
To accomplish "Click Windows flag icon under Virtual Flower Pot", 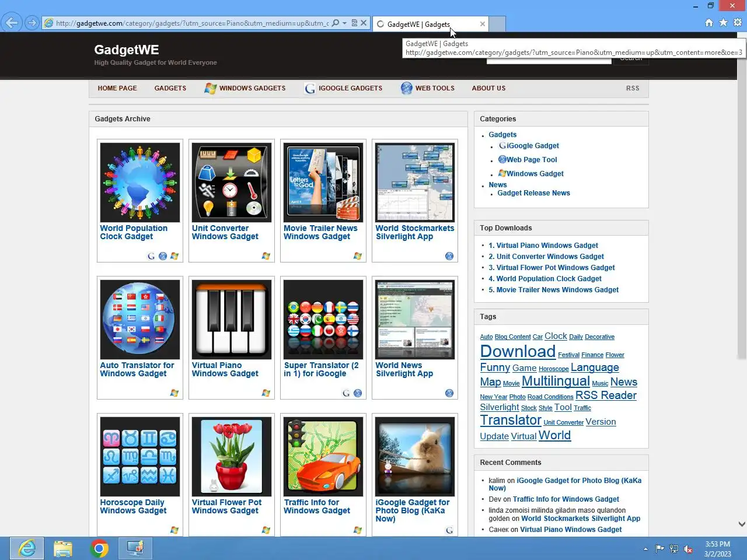I will click(x=266, y=530).
